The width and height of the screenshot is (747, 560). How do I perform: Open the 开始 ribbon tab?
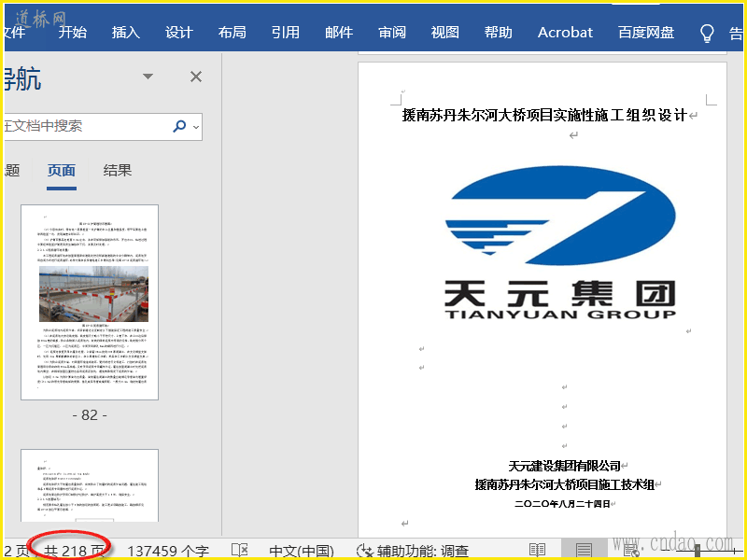(x=73, y=33)
